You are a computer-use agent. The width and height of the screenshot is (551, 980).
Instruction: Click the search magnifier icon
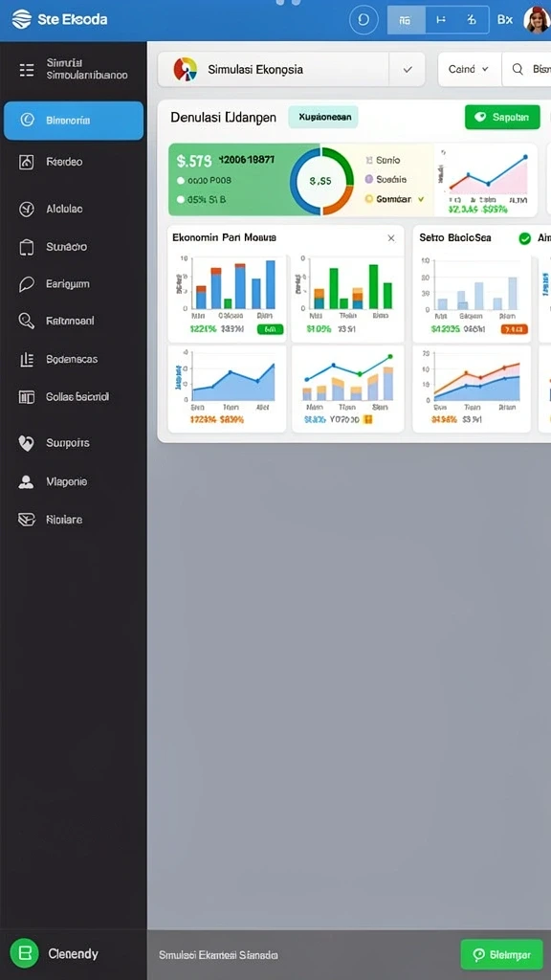click(518, 69)
